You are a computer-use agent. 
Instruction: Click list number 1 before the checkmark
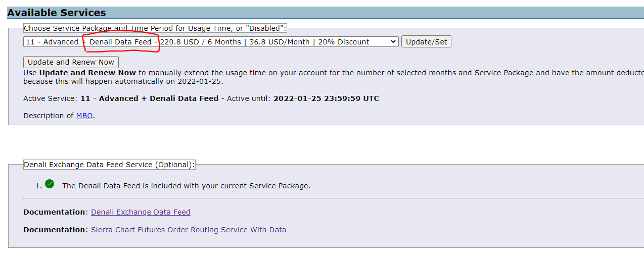(38, 186)
